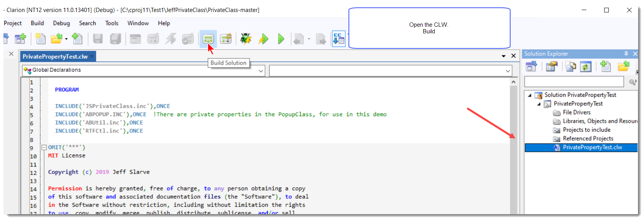Image resolution: width=644 pixels, height=220 pixels.
Task: Select PrivatePropertyTest.clw in Solution Explorer
Action: 592,147
